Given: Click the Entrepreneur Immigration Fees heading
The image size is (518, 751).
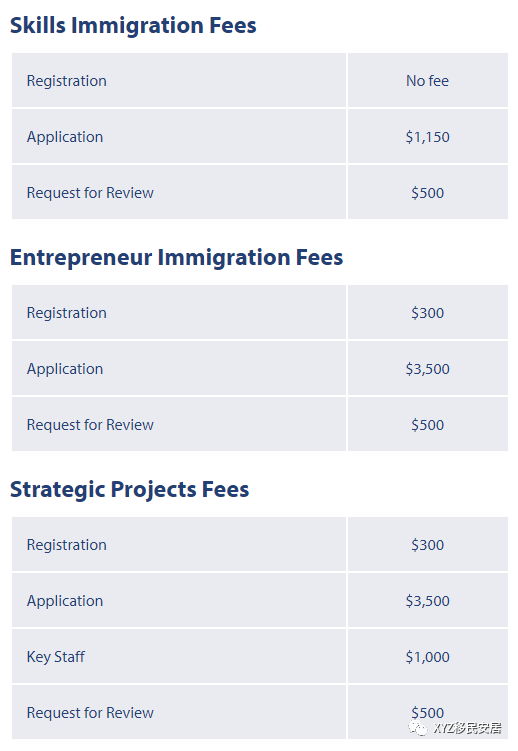Looking at the screenshot, I should [x=177, y=257].
